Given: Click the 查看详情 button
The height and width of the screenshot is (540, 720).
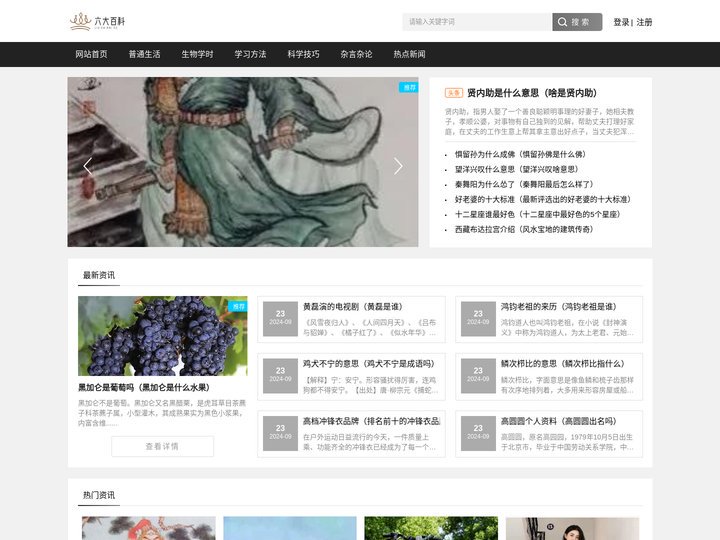Looking at the screenshot, I should point(163,446).
